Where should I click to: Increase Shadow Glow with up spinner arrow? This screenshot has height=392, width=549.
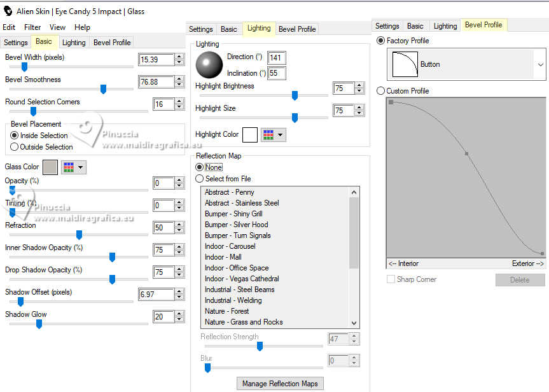(179, 314)
